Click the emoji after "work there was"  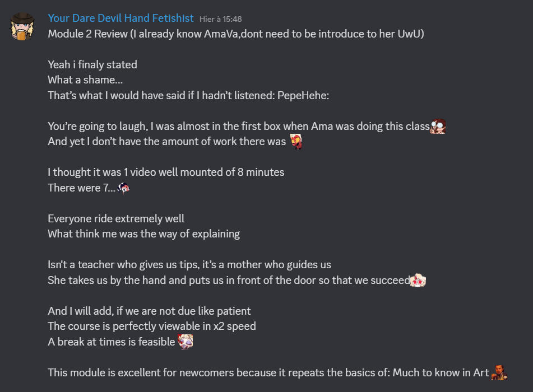(x=296, y=142)
